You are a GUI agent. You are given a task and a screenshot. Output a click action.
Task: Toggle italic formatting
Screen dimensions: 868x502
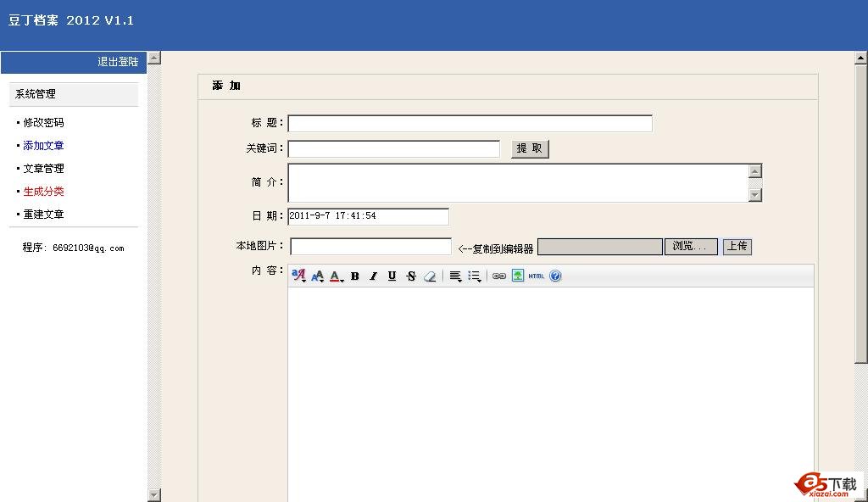pos(374,276)
